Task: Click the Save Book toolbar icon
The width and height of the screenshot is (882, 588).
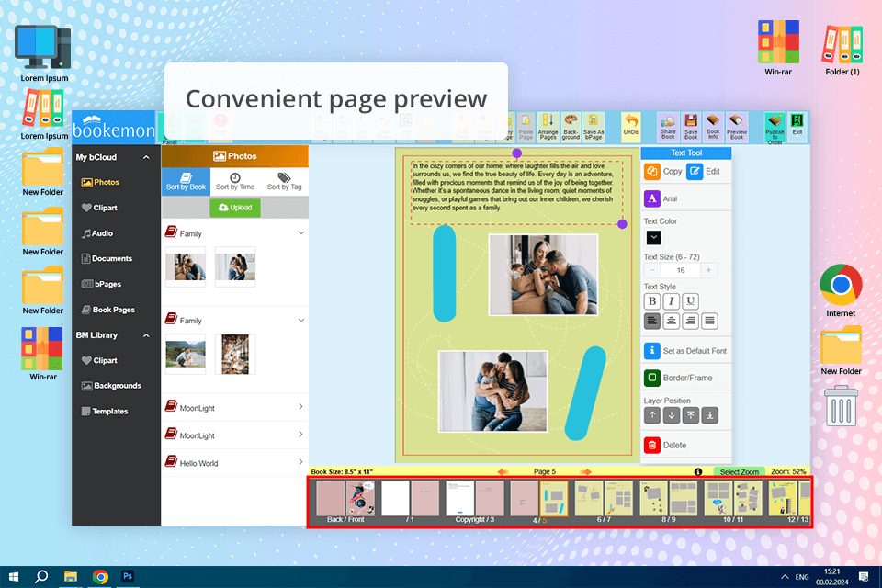Action: pos(691,127)
